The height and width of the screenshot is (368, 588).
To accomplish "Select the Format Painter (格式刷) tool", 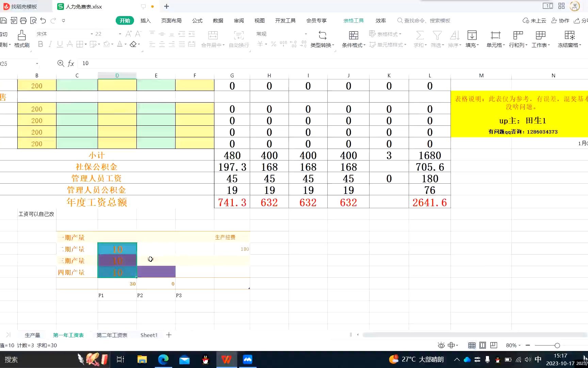I will tap(22, 39).
